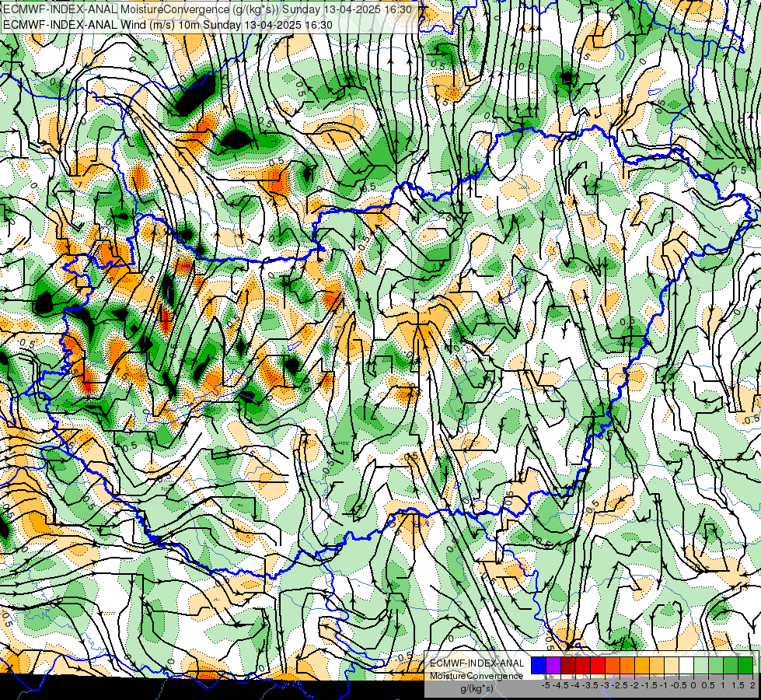761x700 pixels.
Task: Click the medium green swatch between 1 and 1.5
Action: point(731,666)
